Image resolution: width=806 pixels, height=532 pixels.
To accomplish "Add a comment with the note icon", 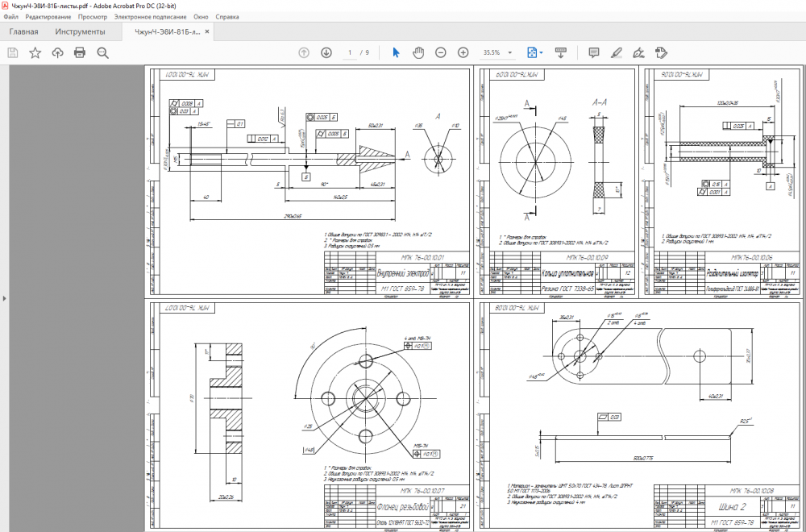I will click(594, 52).
